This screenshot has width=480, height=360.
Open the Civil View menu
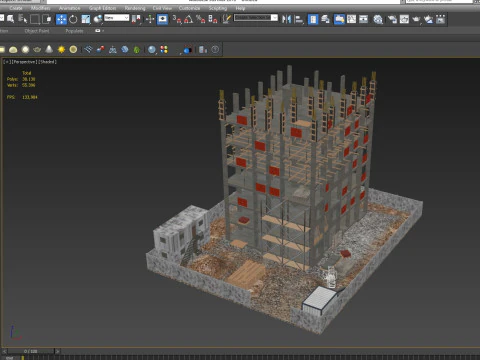[x=162, y=8]
